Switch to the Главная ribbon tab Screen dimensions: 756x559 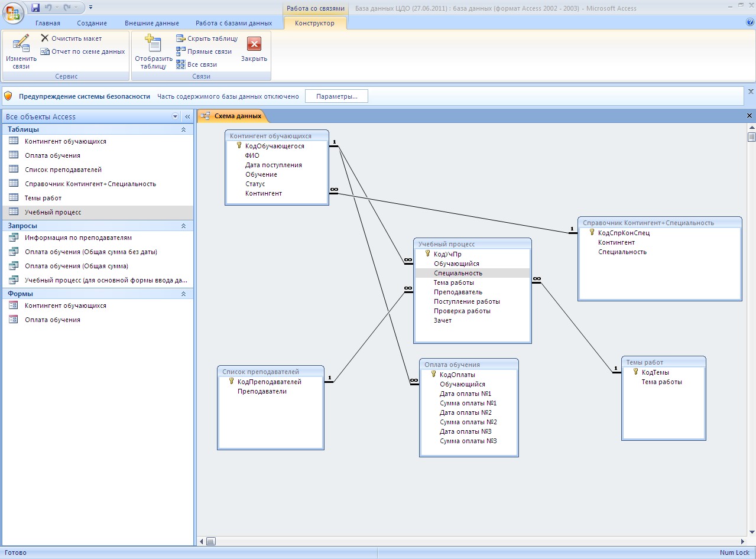(48, 23)
